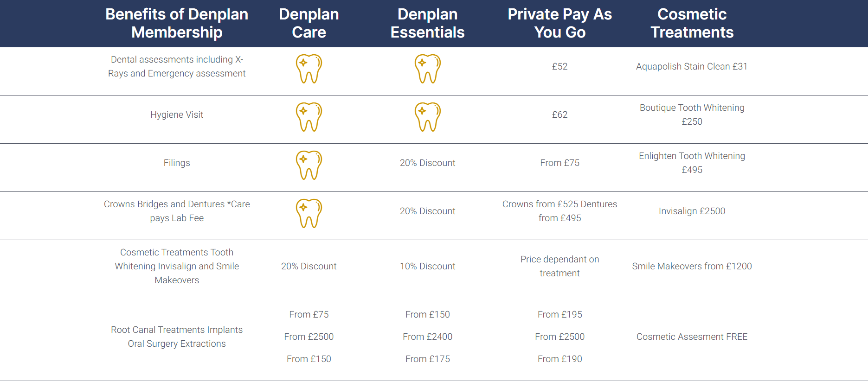This screenshot has height=382, width=868.
Task: Select the Hygiene Visit row label
Action: pyautogui.click(x=177, y=115)
